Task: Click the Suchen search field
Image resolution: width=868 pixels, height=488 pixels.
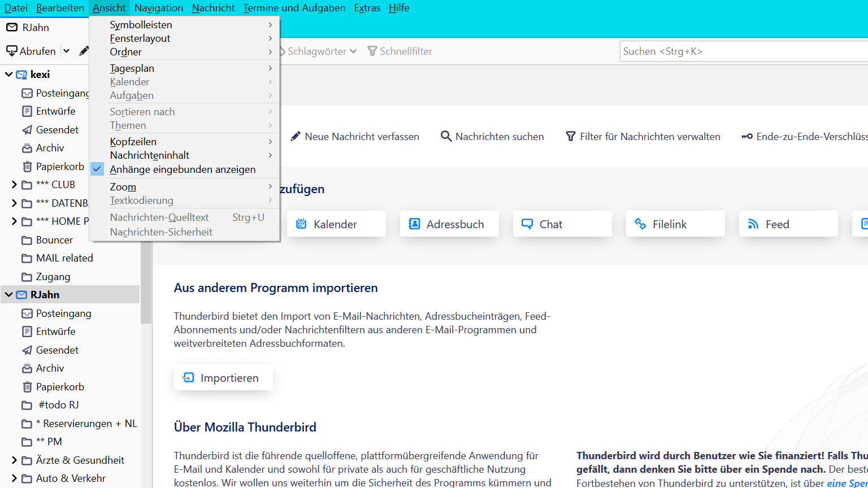Action: 744,51
